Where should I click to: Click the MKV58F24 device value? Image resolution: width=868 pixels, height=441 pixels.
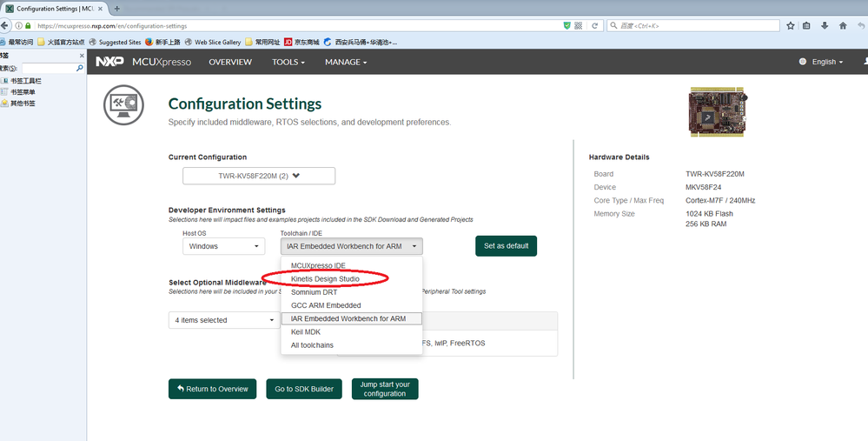[x=703, y=187]
